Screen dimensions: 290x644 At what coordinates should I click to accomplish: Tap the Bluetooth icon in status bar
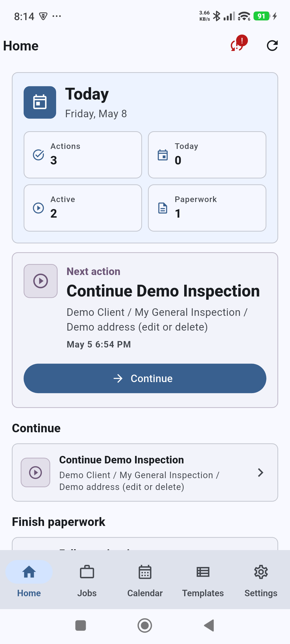click(216, 16)
